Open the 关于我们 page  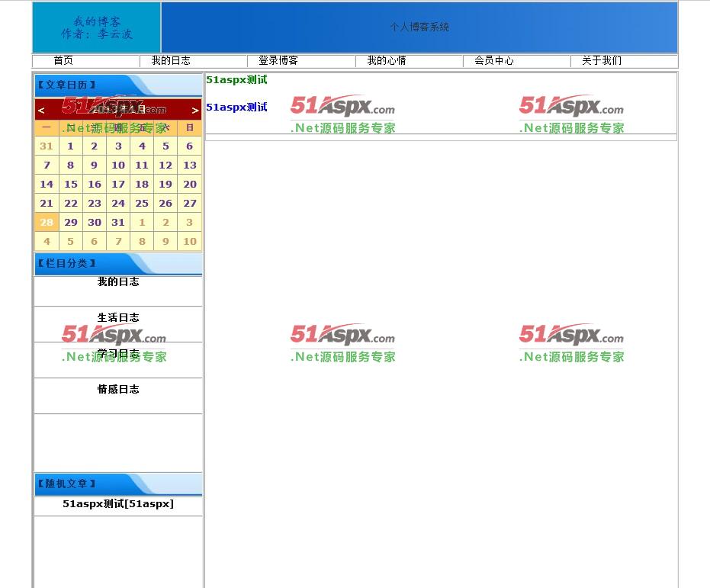click(602, 61)
